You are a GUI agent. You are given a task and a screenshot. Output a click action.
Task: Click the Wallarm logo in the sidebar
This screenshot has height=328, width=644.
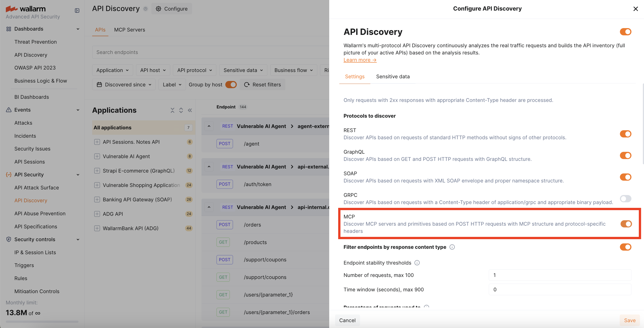pos(26,9)
